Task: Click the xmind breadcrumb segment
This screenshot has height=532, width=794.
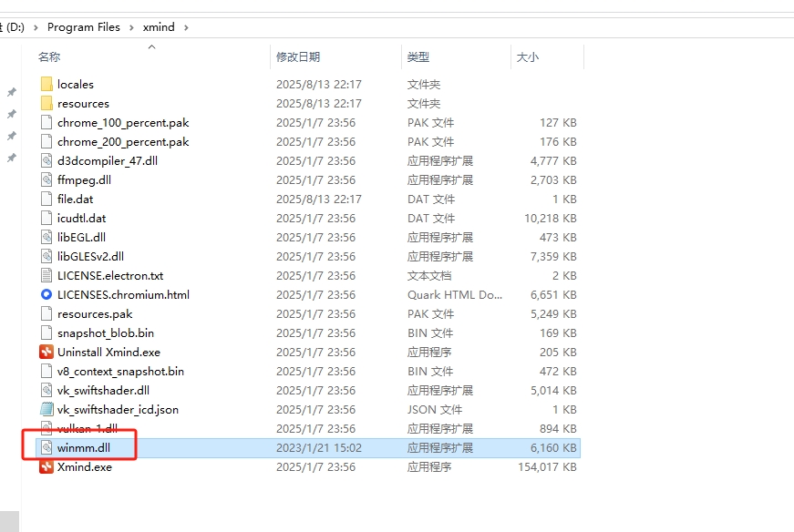Action: coord(159,27)
